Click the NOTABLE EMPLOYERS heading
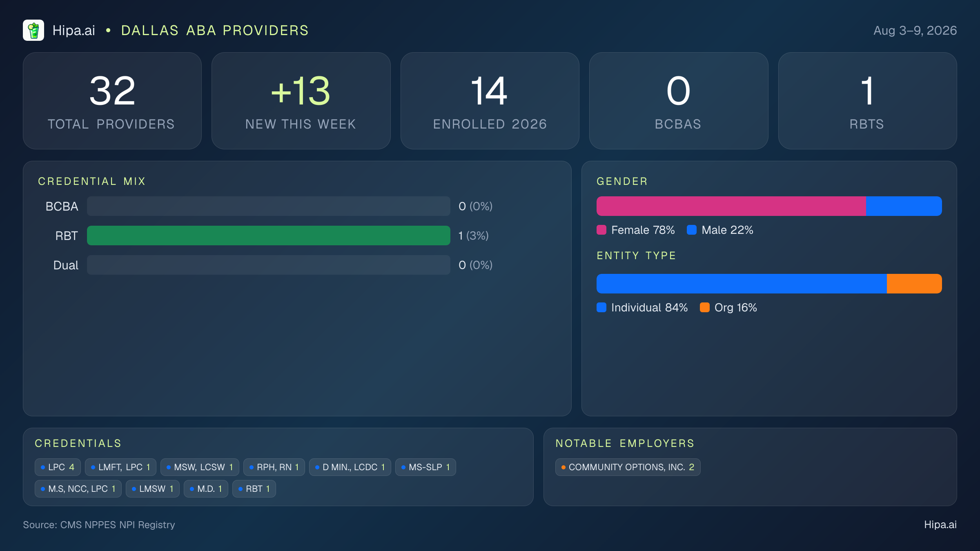Screen dimensions: 980x551 click(x=625, y=443)
